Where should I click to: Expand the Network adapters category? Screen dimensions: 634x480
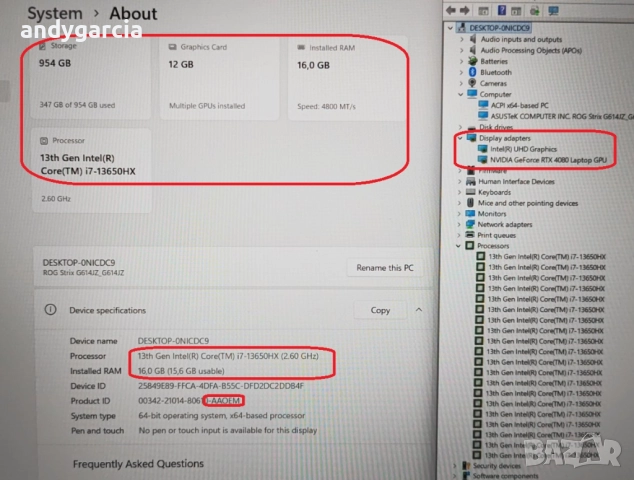pos(460,224)
